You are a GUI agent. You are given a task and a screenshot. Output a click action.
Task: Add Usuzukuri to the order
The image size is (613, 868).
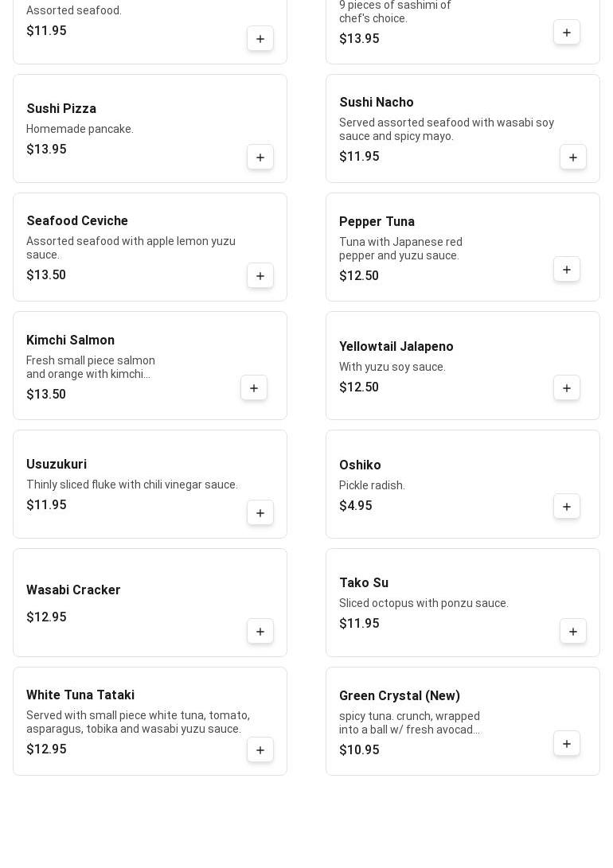click(260, 513)
